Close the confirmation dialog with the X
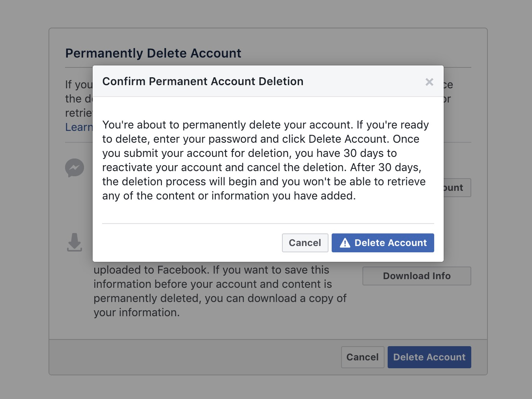Screen dimensions: 532x399 [x=429, y=82]
